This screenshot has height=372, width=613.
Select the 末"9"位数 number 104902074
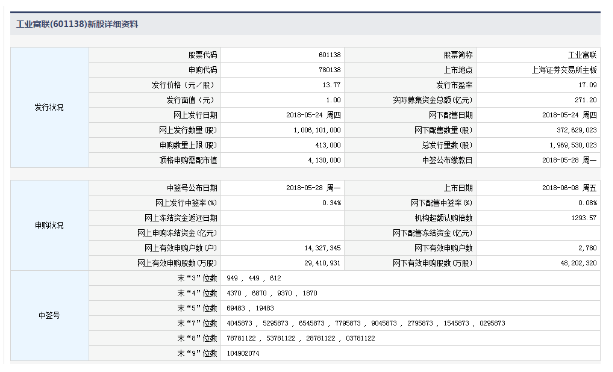click(243, 353)
